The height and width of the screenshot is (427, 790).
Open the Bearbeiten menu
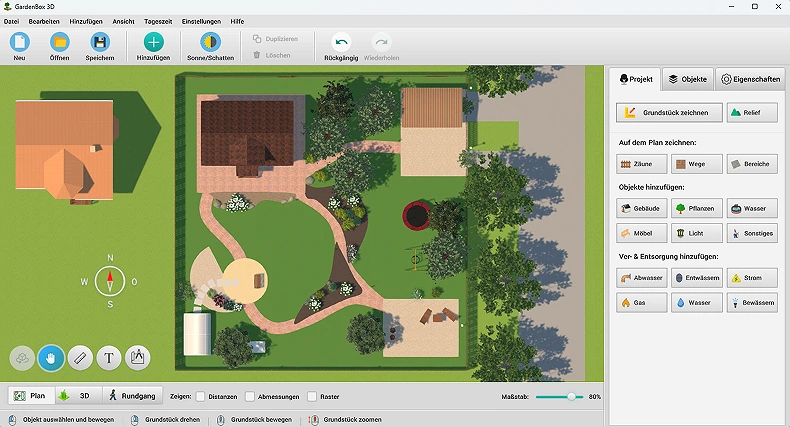(x=44, y=21)
